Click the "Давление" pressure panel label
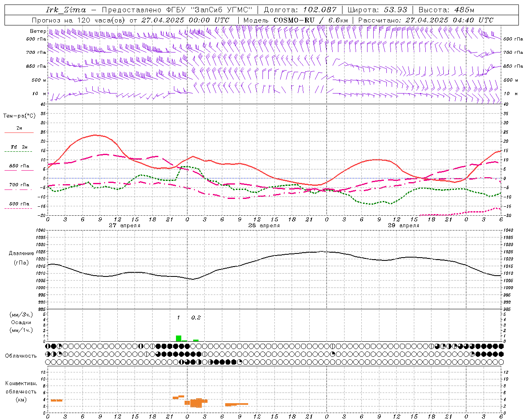 21,253
